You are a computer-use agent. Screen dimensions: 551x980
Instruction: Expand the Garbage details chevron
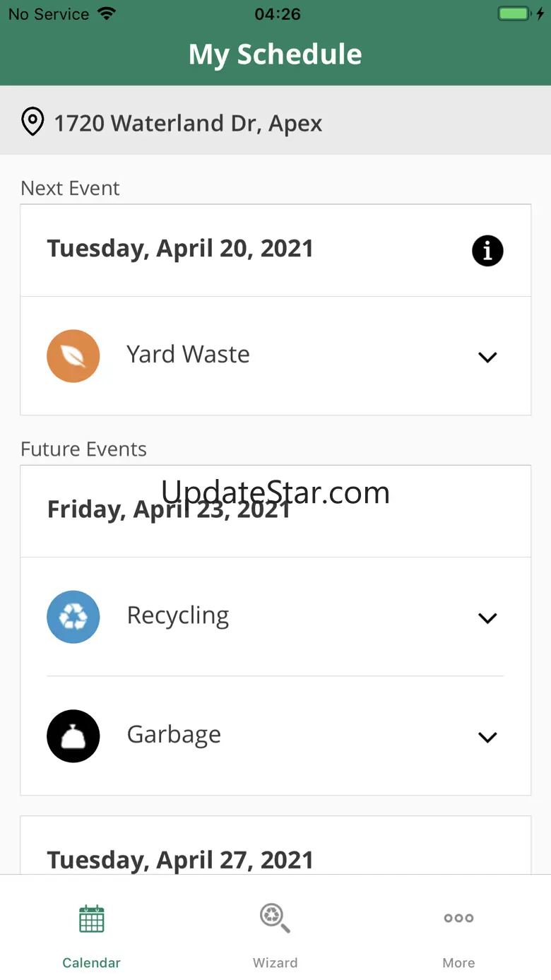[487, 738]
